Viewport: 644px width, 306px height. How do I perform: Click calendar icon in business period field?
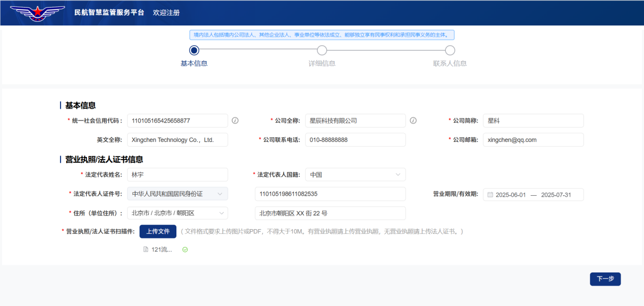click(x=490, y=195)
